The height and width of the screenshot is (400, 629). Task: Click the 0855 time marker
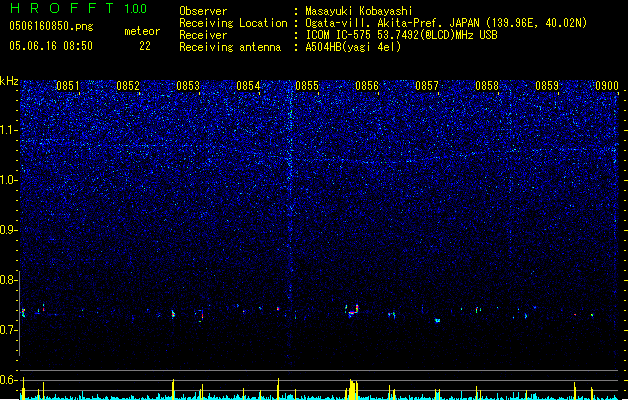point(307,86)
